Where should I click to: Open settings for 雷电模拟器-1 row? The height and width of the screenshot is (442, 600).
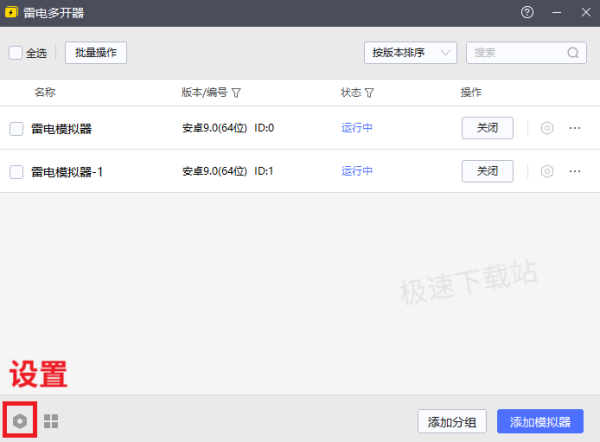point(547,171)
